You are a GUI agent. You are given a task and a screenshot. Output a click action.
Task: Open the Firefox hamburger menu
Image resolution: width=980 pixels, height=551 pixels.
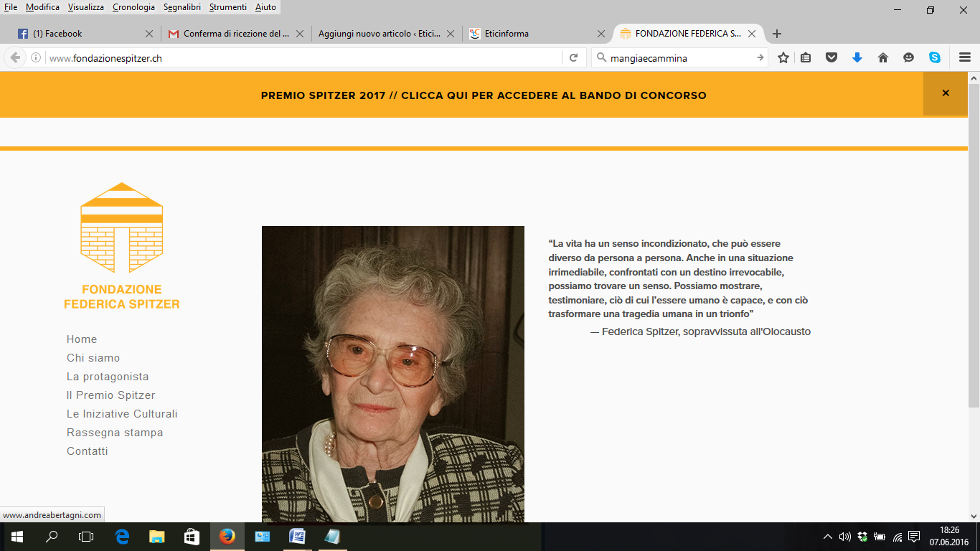[x=964, y=58]
